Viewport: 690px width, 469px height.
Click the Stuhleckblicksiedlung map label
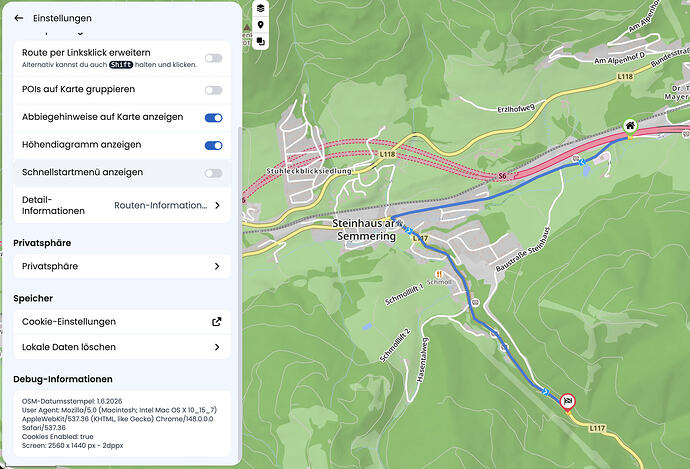(x=309, y=171)
